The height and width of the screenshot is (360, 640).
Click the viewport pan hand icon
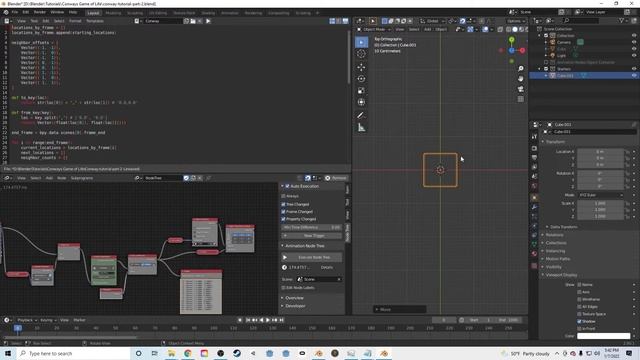[520, 78]
